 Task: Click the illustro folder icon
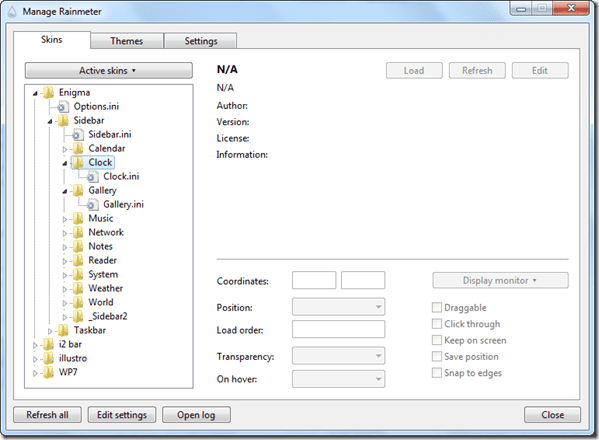(x=48, y=359)
